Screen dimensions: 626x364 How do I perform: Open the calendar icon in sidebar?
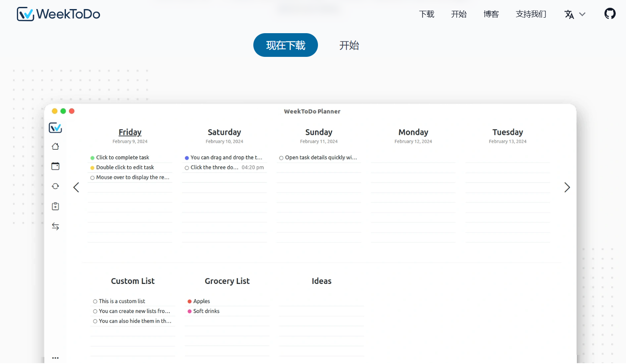coord(55,166)
